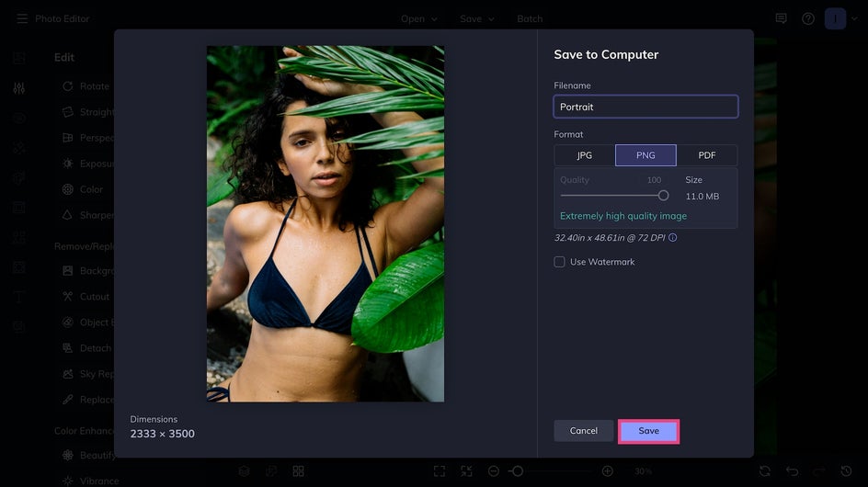Click the zoom in plus icon
Image resolution: width=868 pixels, height=487 pixels.
click(x=607, y=471)
